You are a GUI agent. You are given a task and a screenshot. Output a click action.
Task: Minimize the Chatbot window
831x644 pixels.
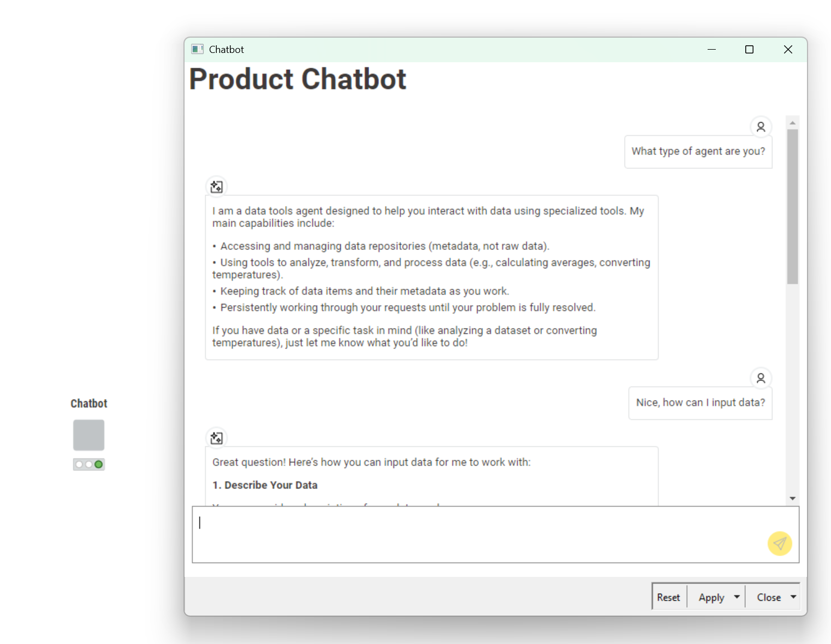[711, 49]
